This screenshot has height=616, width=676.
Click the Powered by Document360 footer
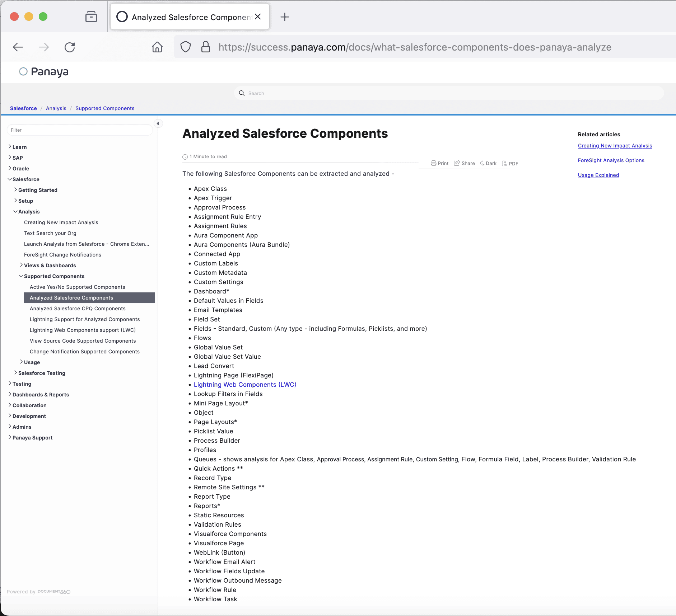coord(39,592)
